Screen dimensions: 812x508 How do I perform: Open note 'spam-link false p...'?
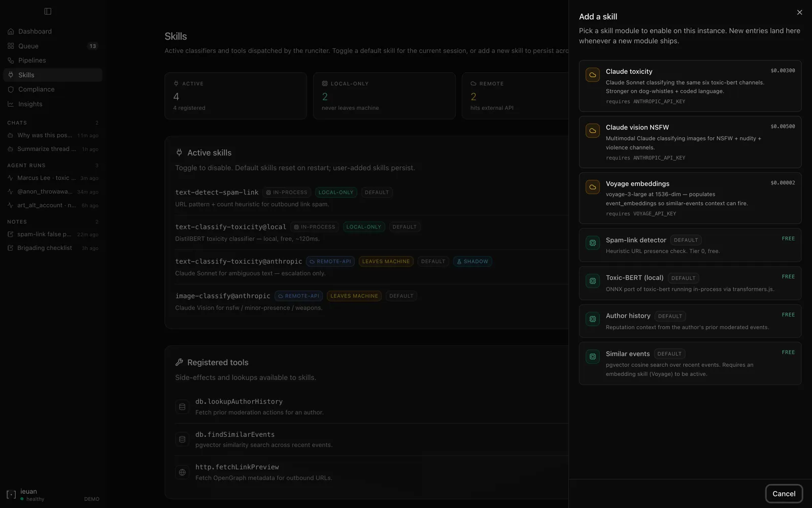point(53,234)
